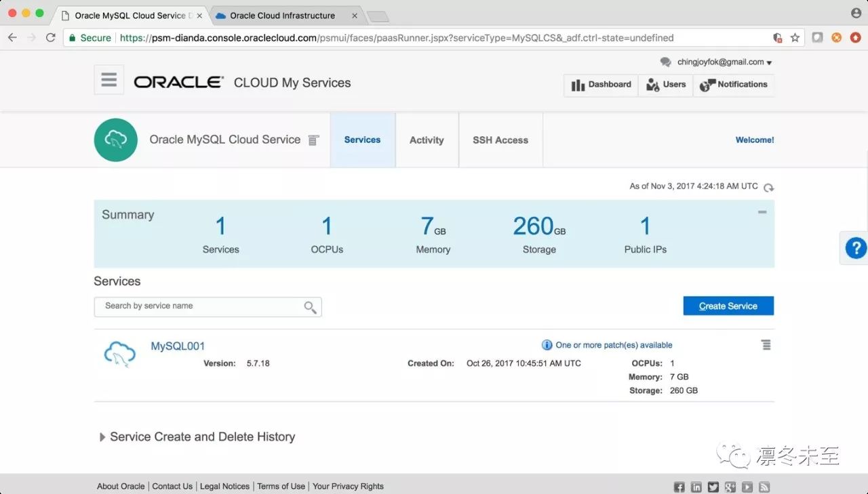Open Oracle's Google+ icon
The image size is (868, 494).
(x=730, y=487)
